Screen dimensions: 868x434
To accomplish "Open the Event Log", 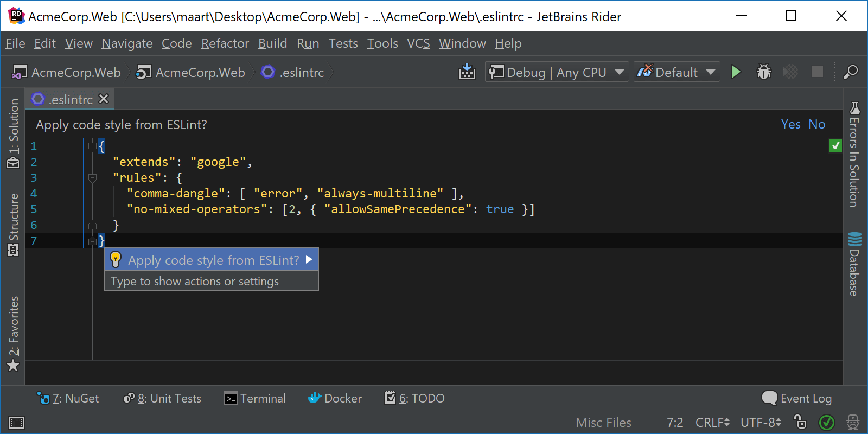I will point(796,398).
